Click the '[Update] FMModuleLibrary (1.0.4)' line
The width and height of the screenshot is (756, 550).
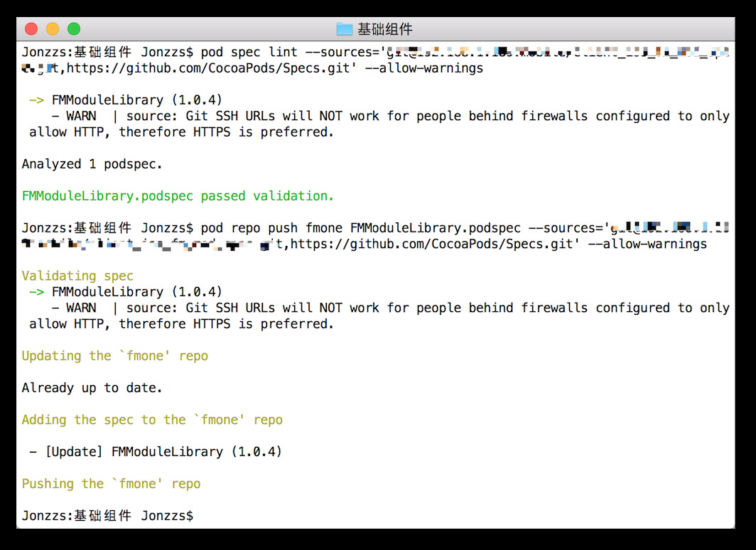pyautogui.click(x=156, y=452)
